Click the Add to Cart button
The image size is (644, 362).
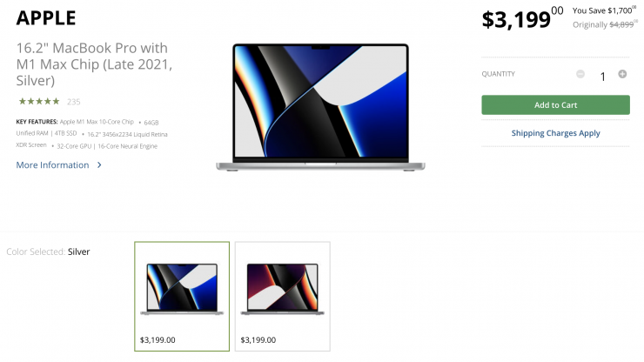point(555,104)
